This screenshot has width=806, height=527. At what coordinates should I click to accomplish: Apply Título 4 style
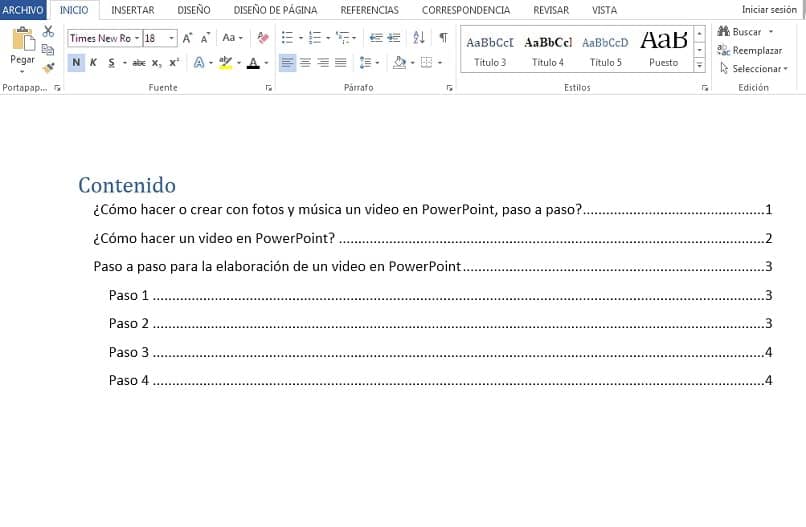tap(548, 50)
